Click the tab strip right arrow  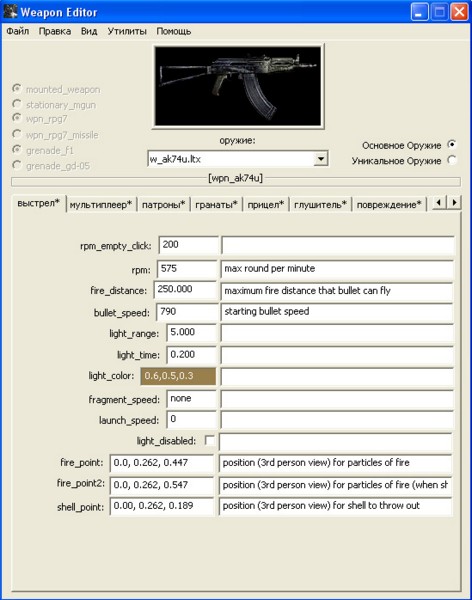454,202
